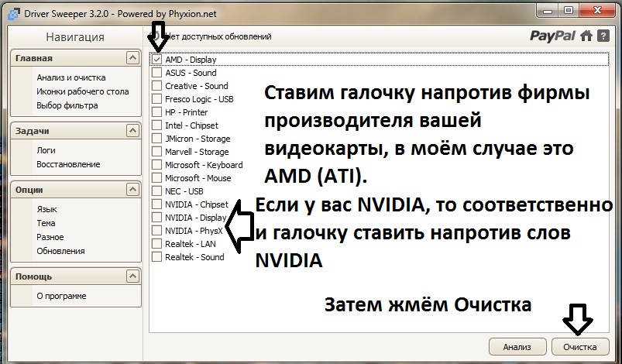
Task: Open Анализ и очистка page
Action: click(x=71, y=77)
